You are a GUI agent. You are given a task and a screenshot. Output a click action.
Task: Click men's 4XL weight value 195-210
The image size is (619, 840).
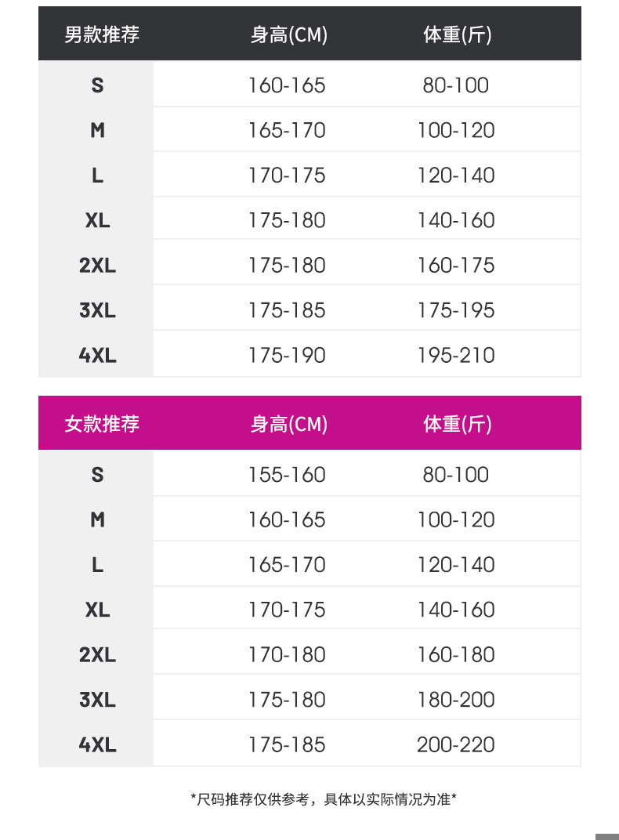click(456, 355)
